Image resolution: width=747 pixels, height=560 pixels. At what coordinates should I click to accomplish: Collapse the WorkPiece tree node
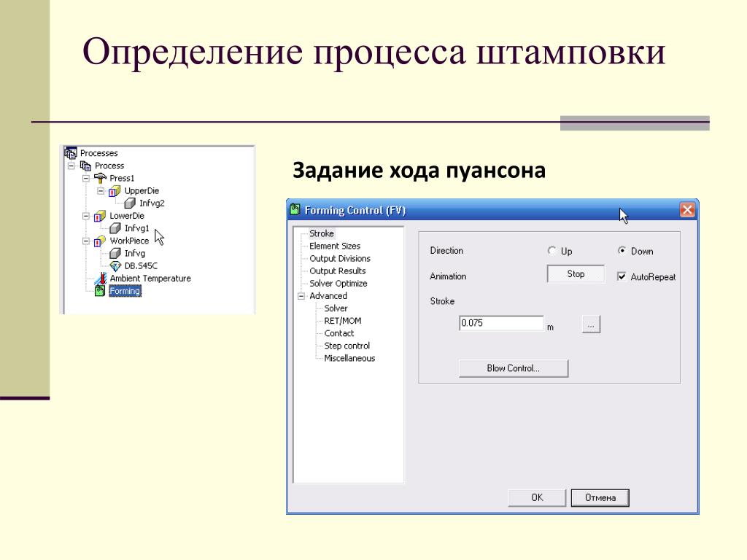click(x=86, y=241)
